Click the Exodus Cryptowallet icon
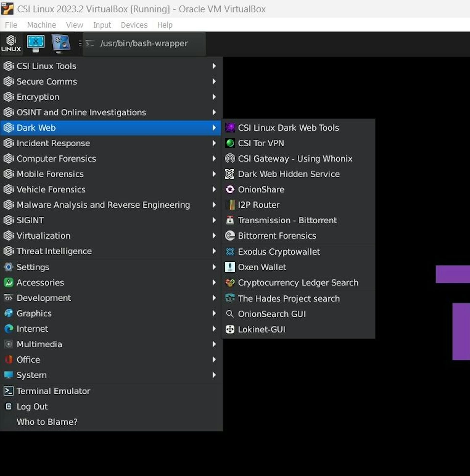470x476 pixels. (230, 252)
